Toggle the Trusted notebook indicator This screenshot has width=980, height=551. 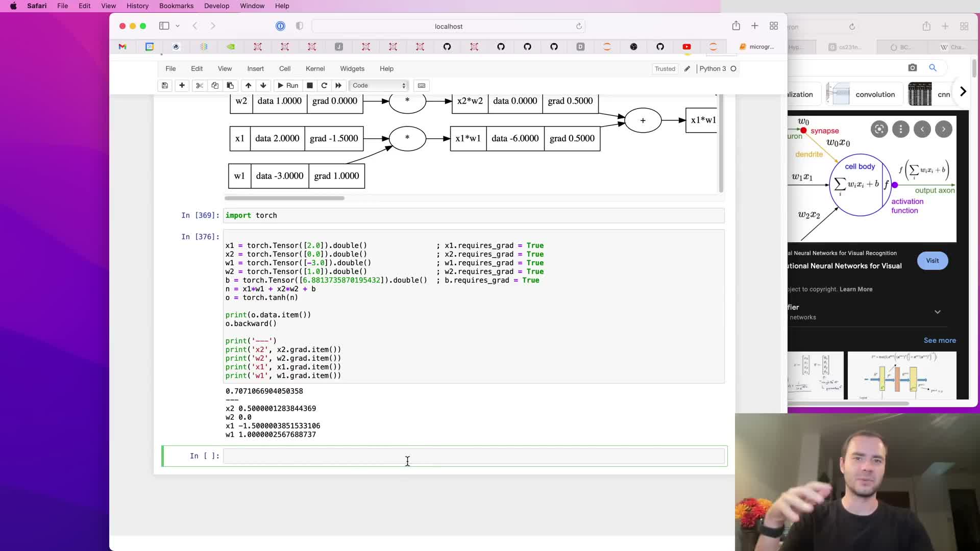pyautogui.click(x=665, y=69)
